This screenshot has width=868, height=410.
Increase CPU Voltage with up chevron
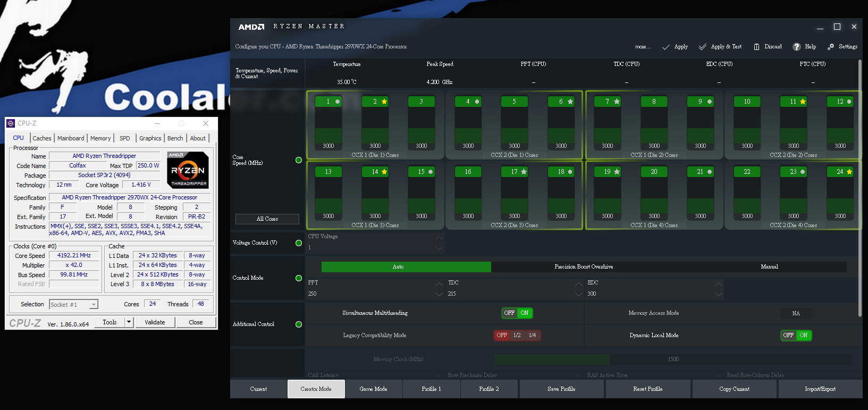point(439,238)
